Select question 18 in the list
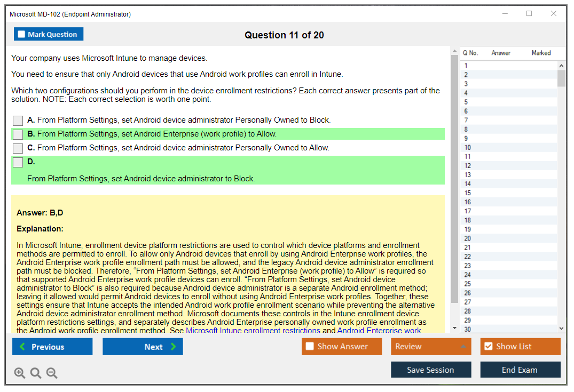The height and width of the screenshot is (392, 574). (509, 220)
